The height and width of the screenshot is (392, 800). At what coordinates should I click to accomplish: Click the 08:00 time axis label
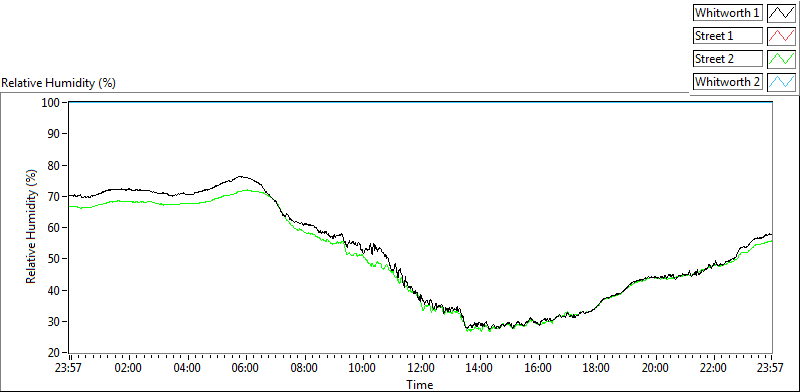304,368
